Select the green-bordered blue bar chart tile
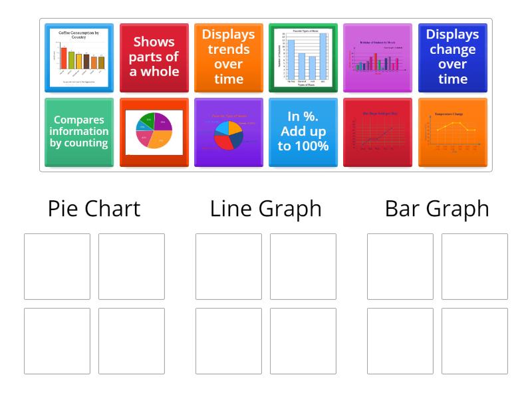This screenshot has height=399, width=532. pyautogui.click(x=303, y=58)
